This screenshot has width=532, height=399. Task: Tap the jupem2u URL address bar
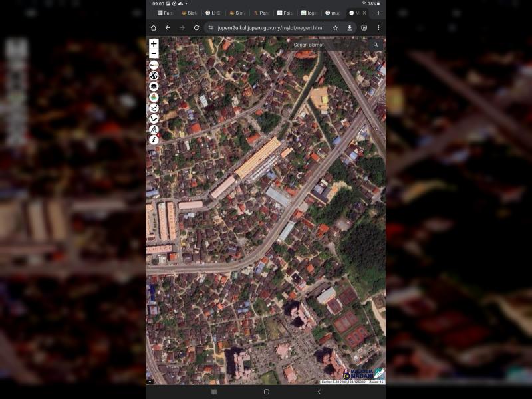click(x=269, y=28)
